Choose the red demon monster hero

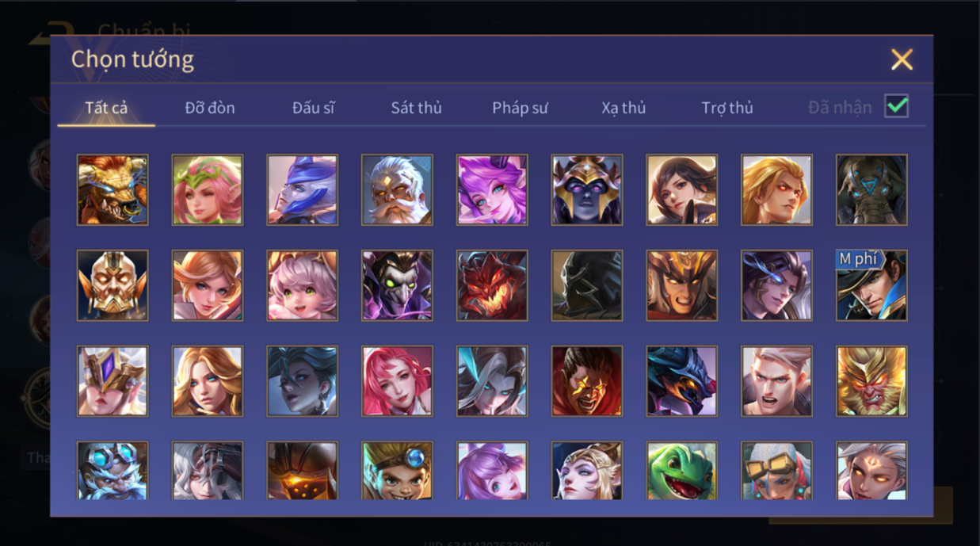coord(492,285)
